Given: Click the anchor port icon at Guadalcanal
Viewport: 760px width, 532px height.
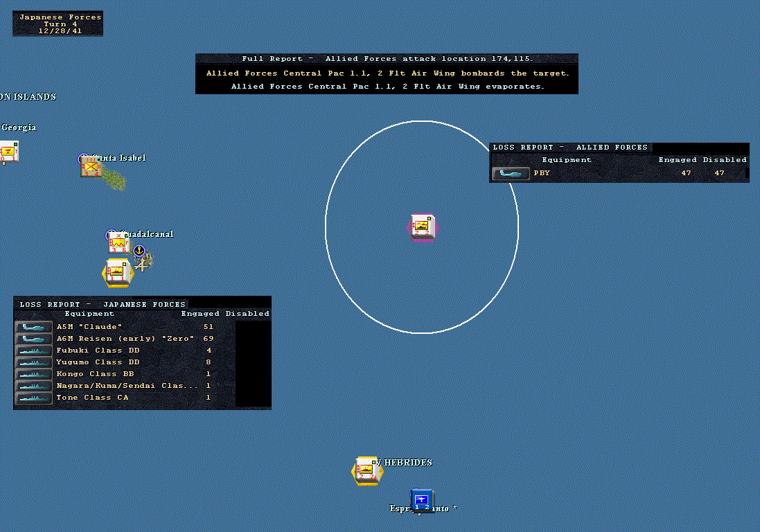Looking at the screenshot, I should pyautogui.click(x=139, y=251).
